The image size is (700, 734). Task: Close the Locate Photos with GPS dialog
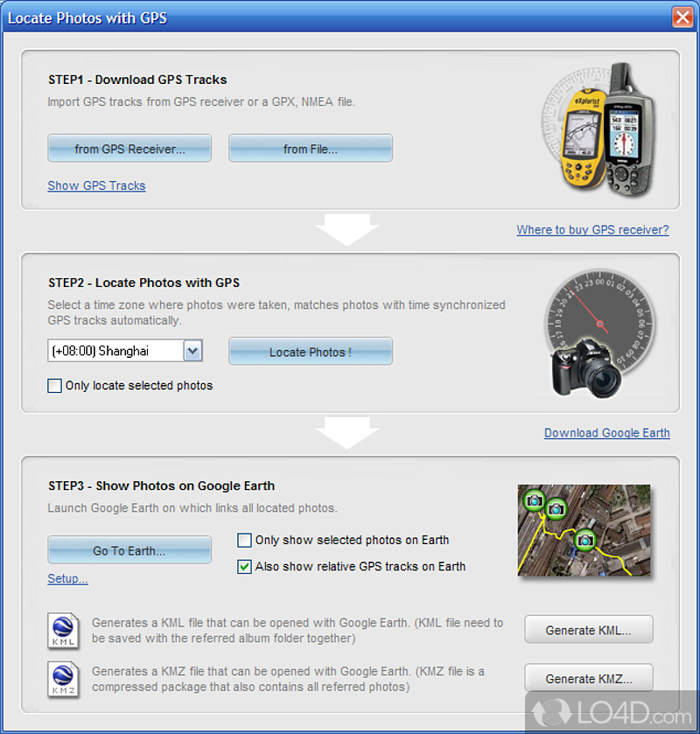coord(682,17)
